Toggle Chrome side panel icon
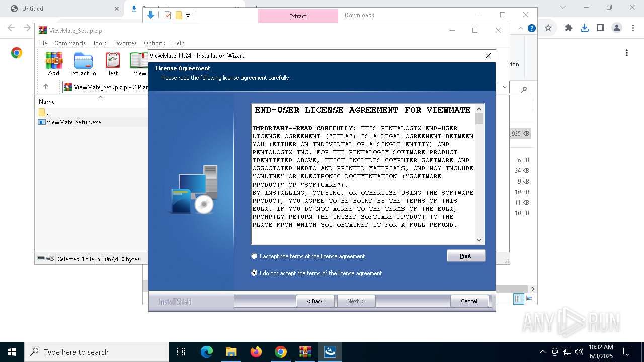Viewport: 644px width, 362px height. point(600,28)
